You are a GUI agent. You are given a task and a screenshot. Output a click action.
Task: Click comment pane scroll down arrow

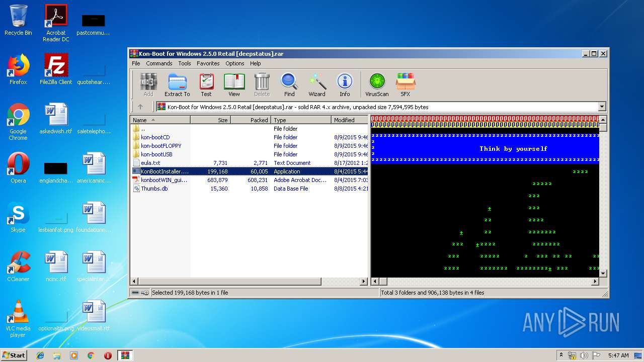coord(603,273)
